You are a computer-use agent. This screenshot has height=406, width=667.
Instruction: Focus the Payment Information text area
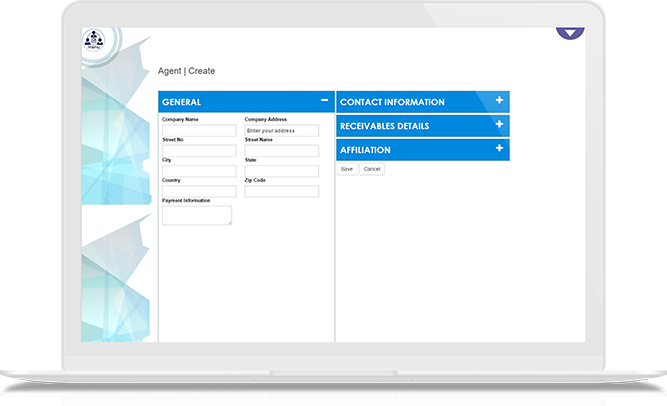point(197,215)
